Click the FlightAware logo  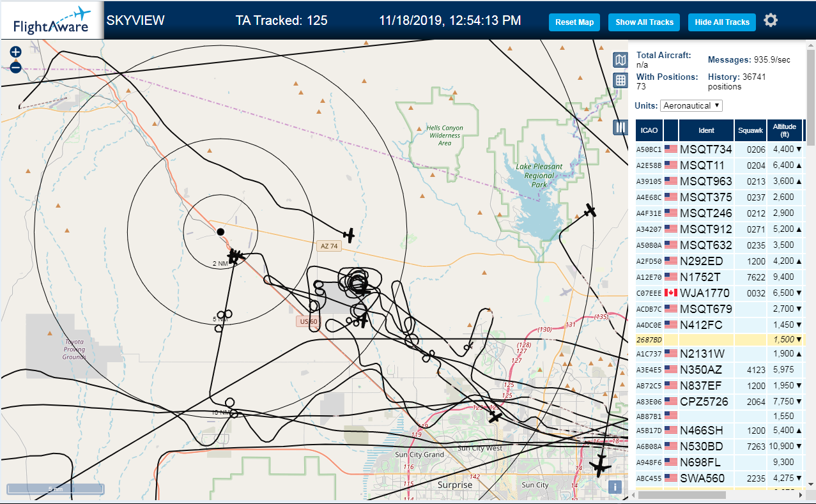(52, 20)
